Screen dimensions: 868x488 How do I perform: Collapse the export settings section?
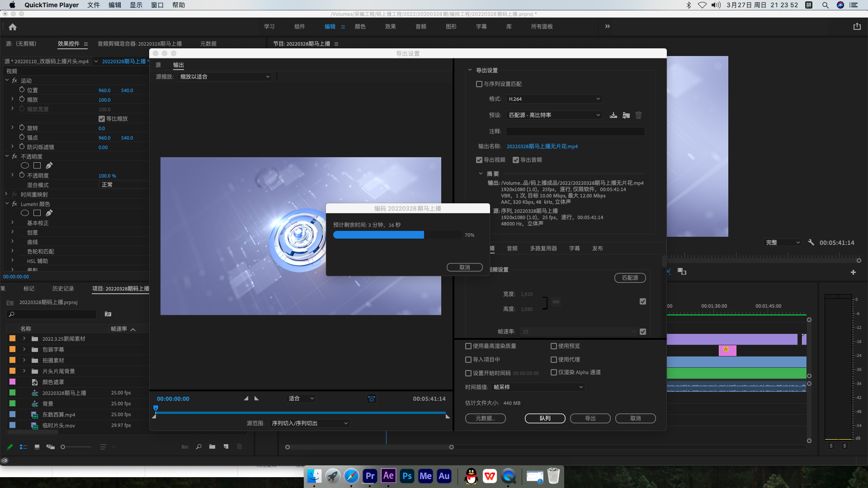(470, 70)
